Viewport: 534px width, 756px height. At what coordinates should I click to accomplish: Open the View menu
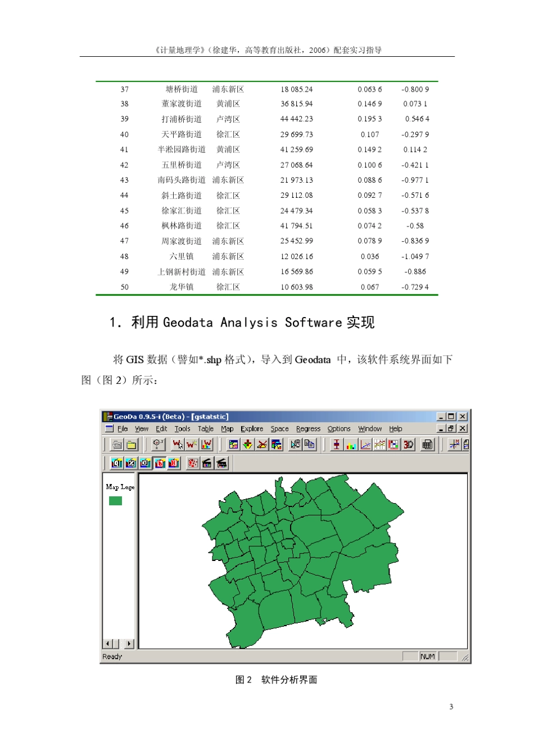point(142,429)
